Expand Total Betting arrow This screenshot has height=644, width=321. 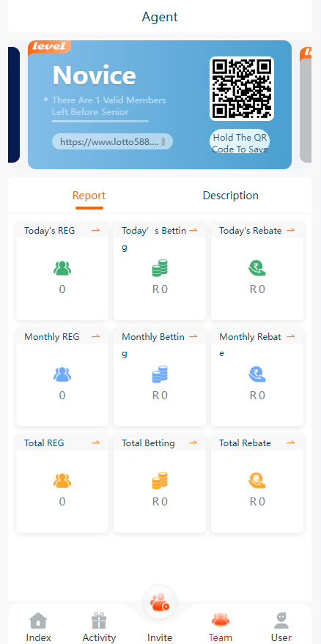point(193,443)
